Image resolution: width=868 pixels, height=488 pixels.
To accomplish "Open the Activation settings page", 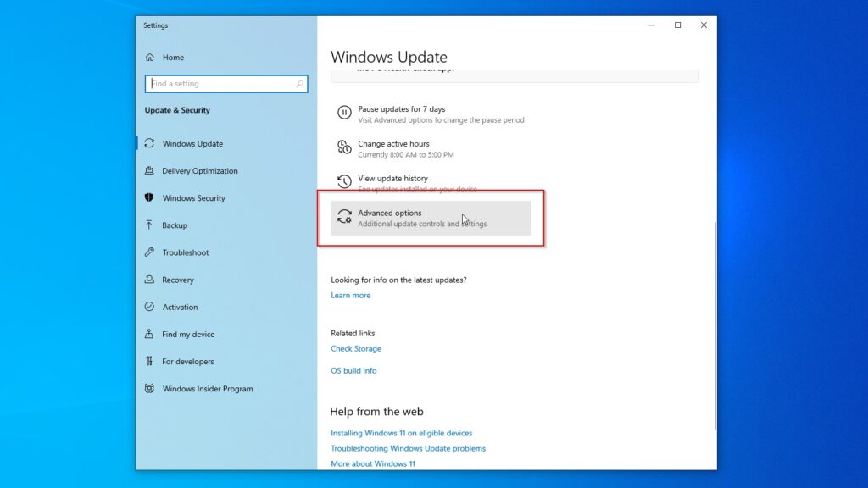I will pyautogui.click(x=178, y=307).
